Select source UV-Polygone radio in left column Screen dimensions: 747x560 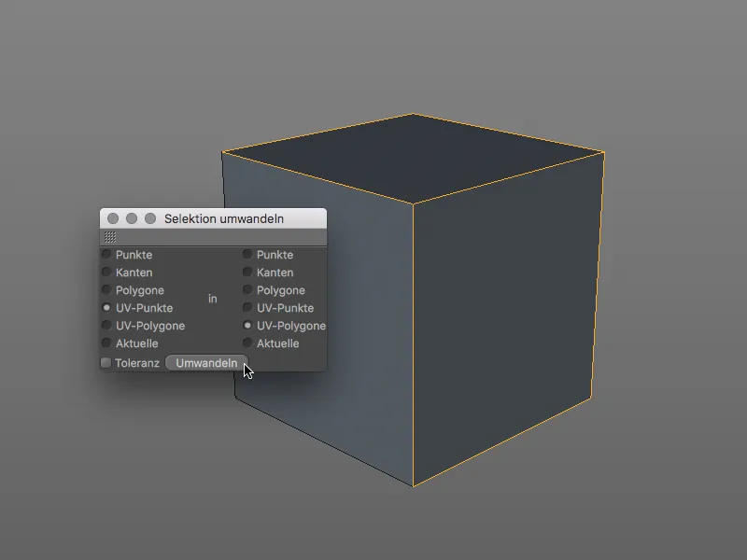(x=106, y=325)
